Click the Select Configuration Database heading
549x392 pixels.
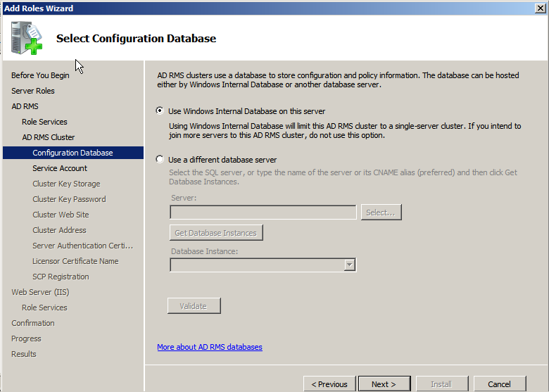pyautogui.click(x=137, y=38)
